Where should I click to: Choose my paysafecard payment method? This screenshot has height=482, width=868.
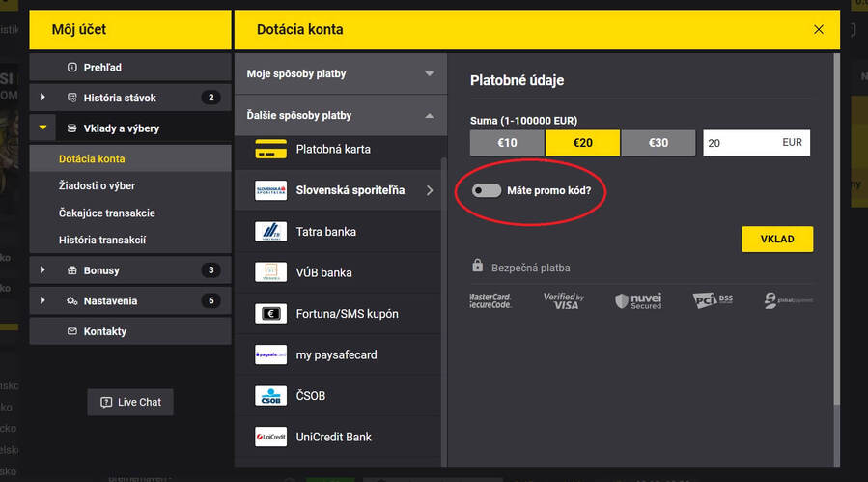pyautogui.click(x=338, y=354)
